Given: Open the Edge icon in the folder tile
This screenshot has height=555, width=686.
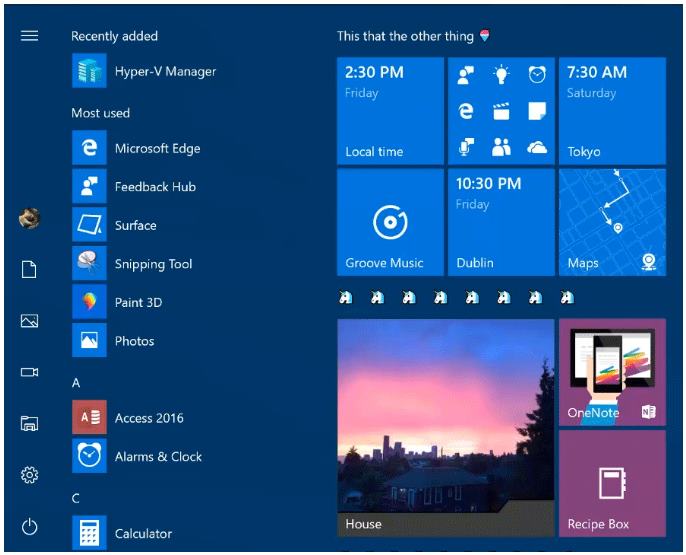Looking at the screenshot, I should [x=466, y=111].
